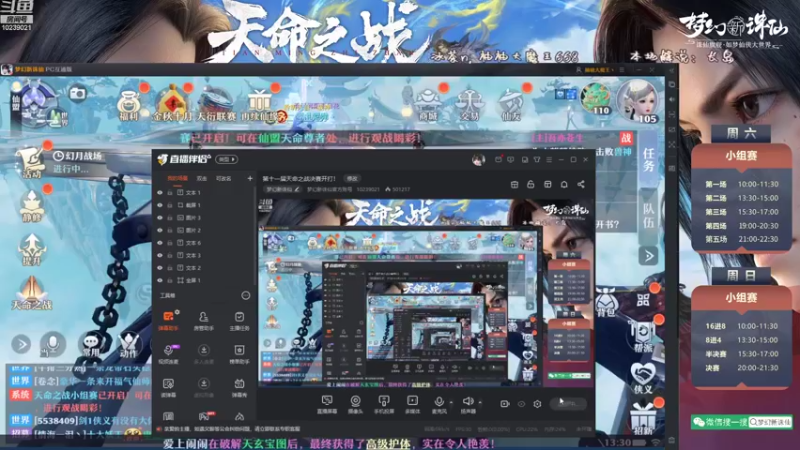Hide the 文本 1 source layer
The height and width of the screenshot is (450, 800).
pyautogui.click(x=160, y=193)
